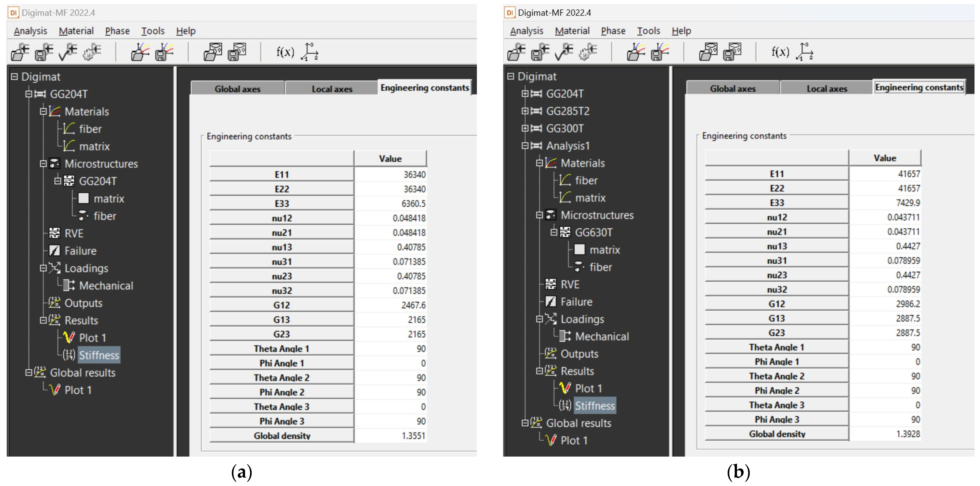Click the f(x) function toolbar icon in left window

(285, 52)
